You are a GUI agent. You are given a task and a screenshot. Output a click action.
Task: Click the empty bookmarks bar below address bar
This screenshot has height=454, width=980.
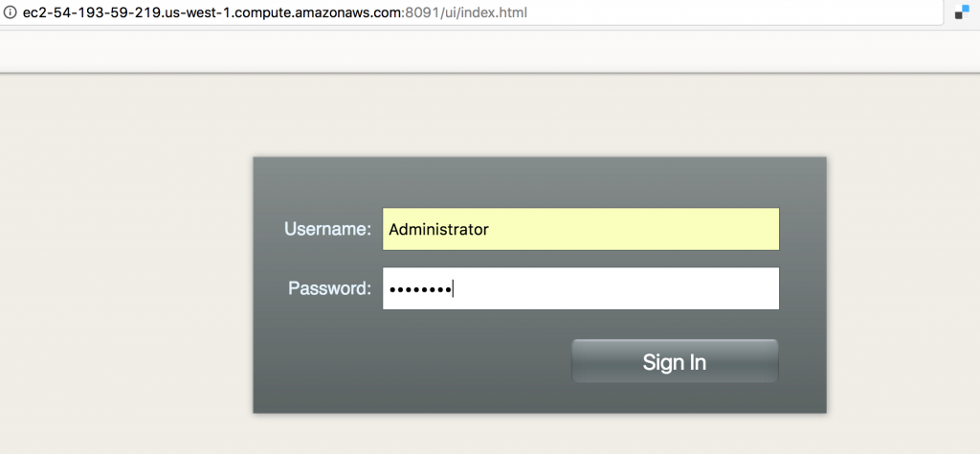(490, 52)
